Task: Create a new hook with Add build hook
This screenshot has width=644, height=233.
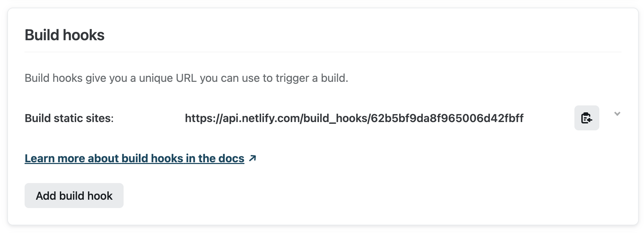Action: tap(74, 196)
